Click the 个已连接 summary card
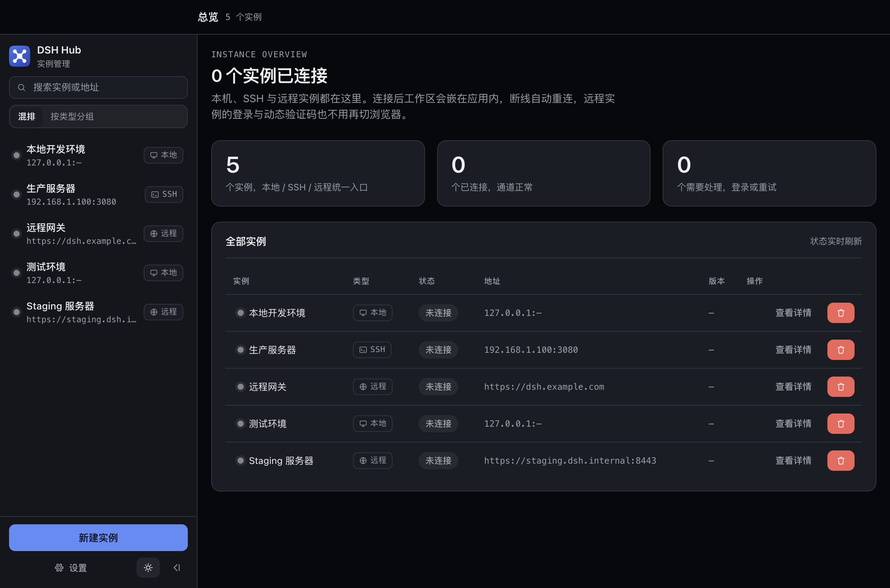The image size is (890, 588). tap(543, 173)
